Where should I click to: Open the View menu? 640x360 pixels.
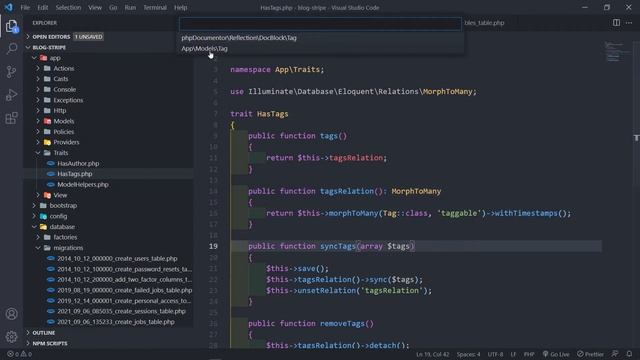(95, 7)
